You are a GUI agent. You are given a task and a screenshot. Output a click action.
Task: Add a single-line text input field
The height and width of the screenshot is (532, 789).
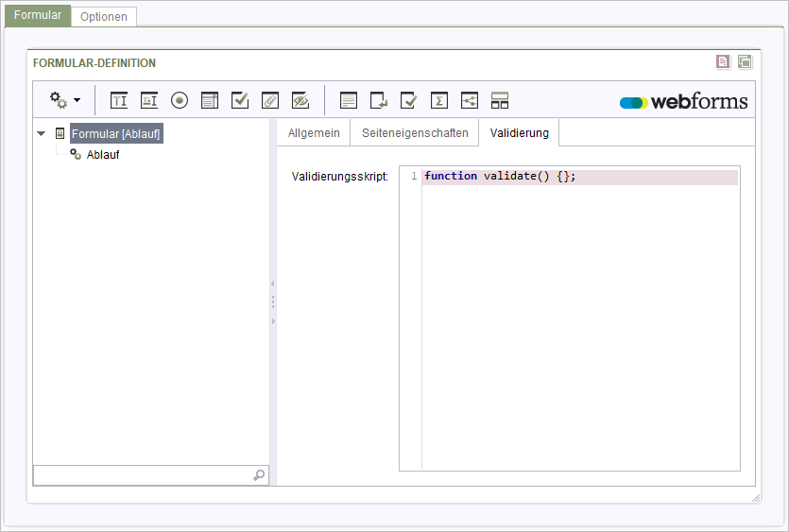(119, 100)
